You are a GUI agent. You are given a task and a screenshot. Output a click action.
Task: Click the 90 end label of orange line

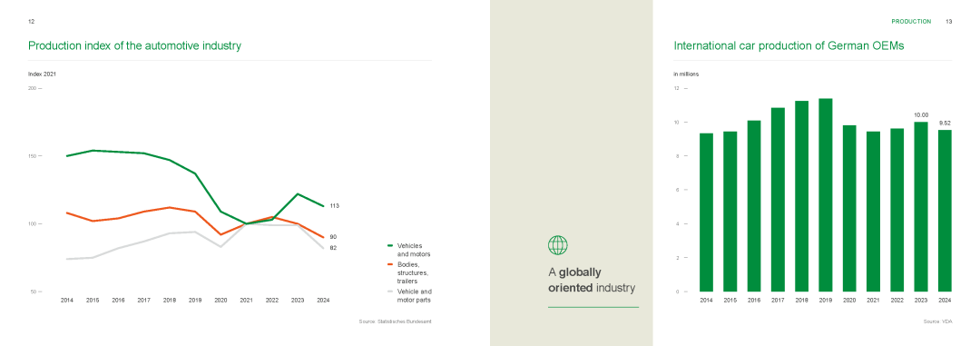[333, 237]
